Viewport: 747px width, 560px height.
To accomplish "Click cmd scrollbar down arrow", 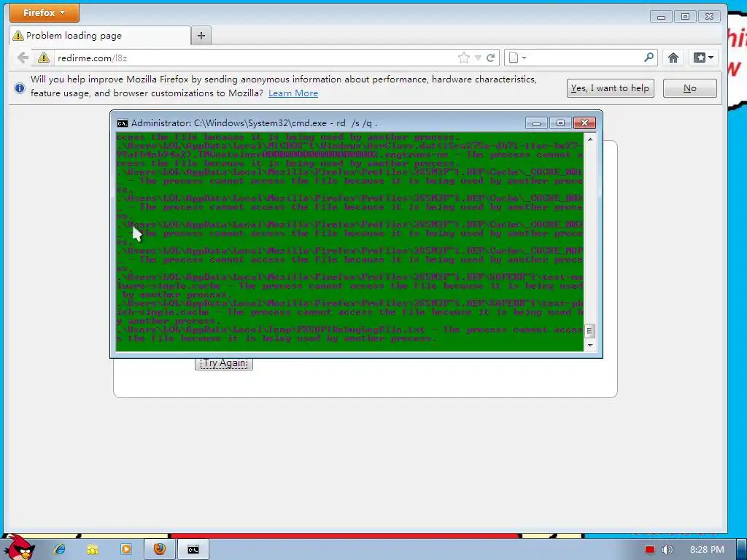I will tap(589, 345).
